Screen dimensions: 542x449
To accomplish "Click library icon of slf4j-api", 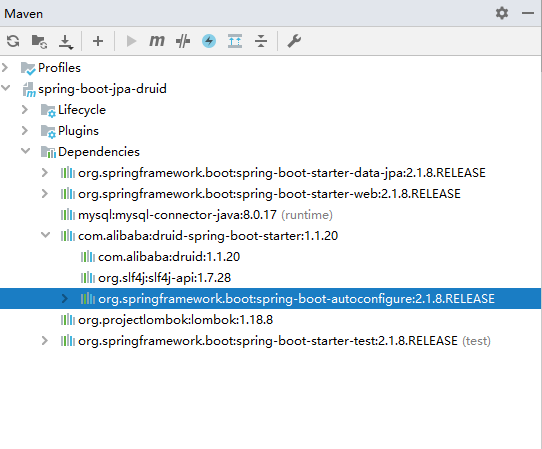I will tap(88, 278).
